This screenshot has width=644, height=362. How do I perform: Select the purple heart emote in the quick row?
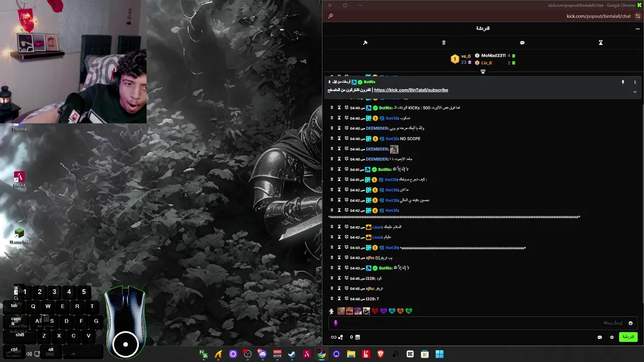383,311
